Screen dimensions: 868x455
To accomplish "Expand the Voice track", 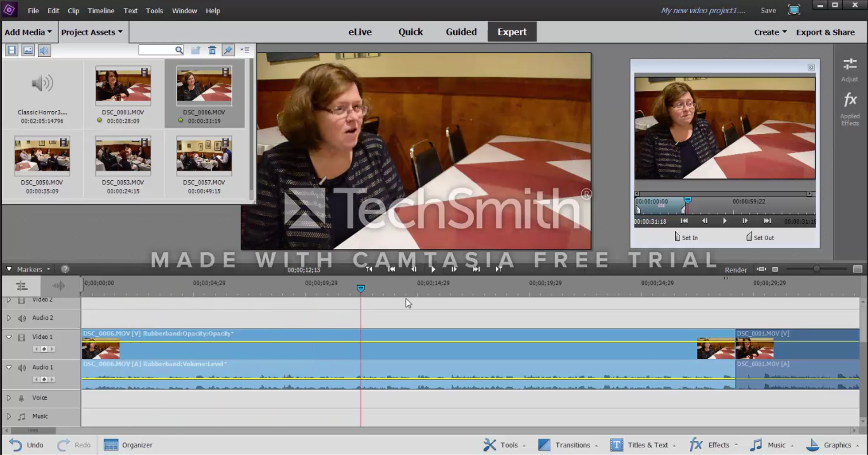I will pyautogui.click(x=9, y=398).
